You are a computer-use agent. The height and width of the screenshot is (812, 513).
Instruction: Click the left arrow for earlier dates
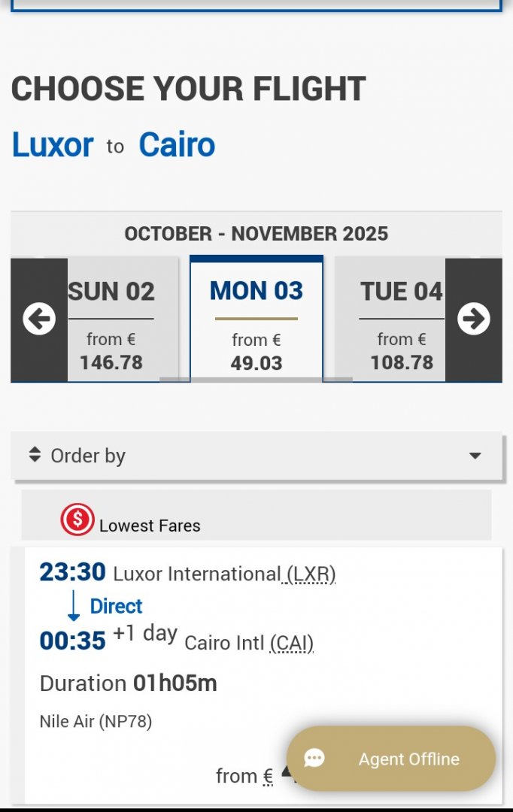click(39, 320)
